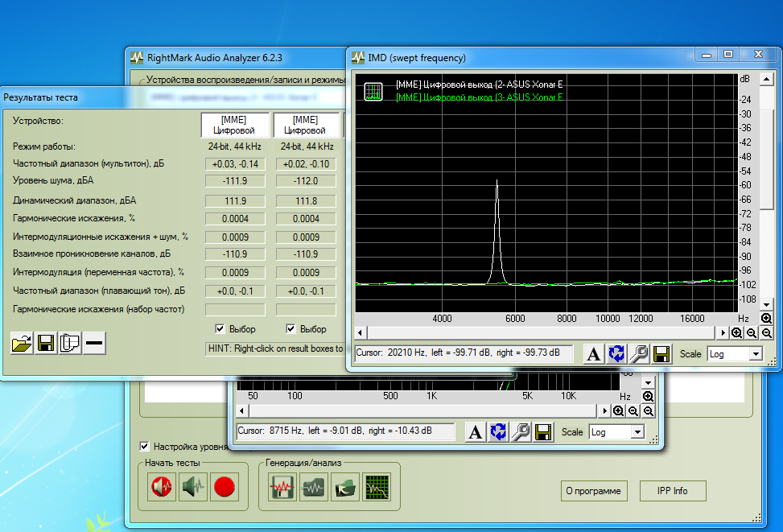The width and height of the screenshot is (783, 532).
Task: Click the green folder with arrow icon
Action: pyautogui.click(x=345, y=487)
